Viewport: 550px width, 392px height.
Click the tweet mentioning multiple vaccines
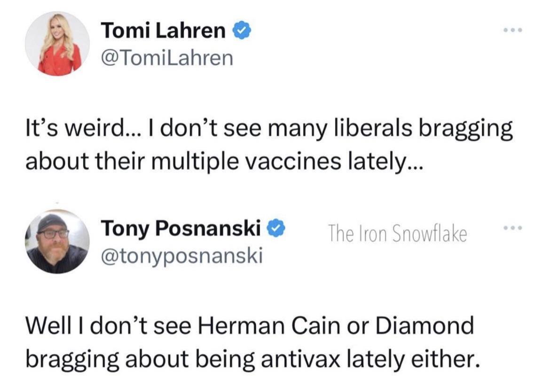click(268, 143)
